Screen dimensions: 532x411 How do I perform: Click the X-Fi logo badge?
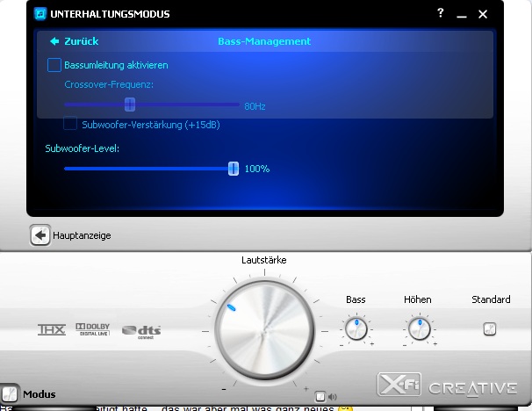coord(399,384)
